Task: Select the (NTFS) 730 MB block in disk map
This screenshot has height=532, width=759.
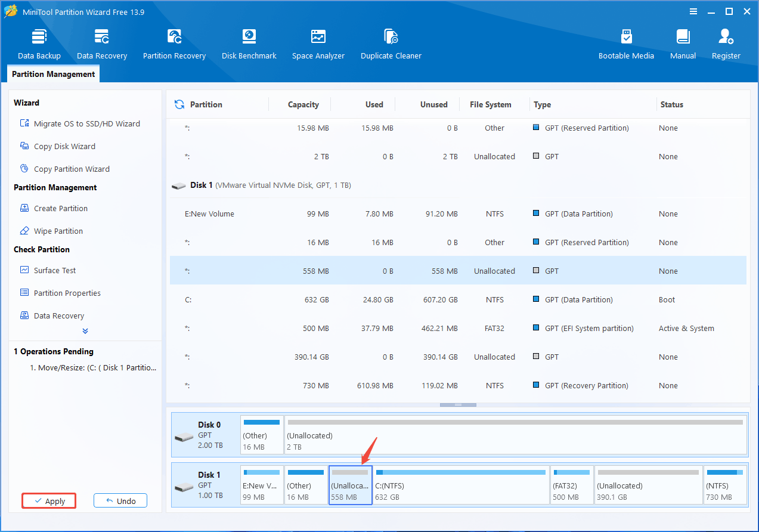Action: point(725,485)
